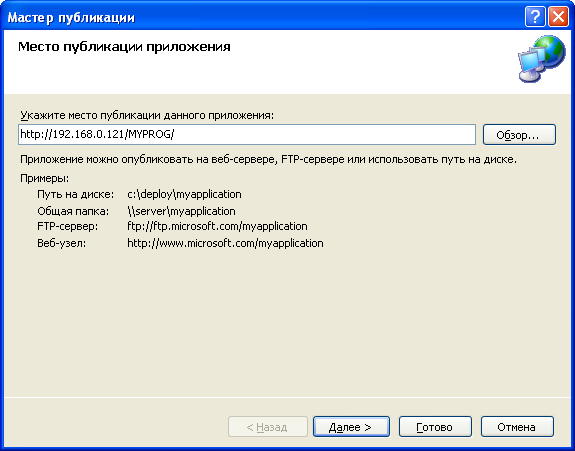Close the Мастер публикации dialog
The height and width of the screenshot is (451, 575).
[558, 17]
